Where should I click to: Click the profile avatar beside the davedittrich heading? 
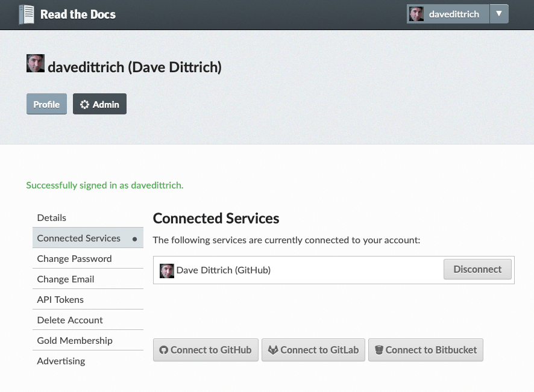click(x=36, y=64)
